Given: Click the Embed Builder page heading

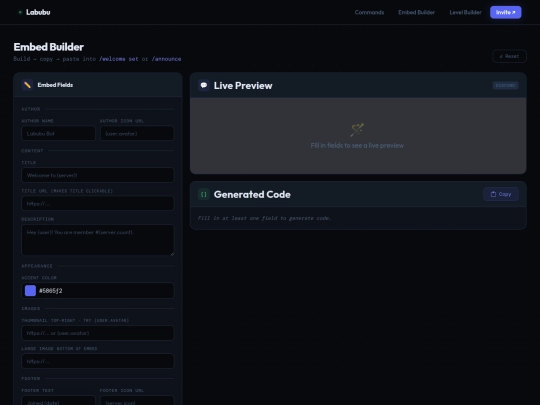Looking at the screenshot, I should pos(49,47).
